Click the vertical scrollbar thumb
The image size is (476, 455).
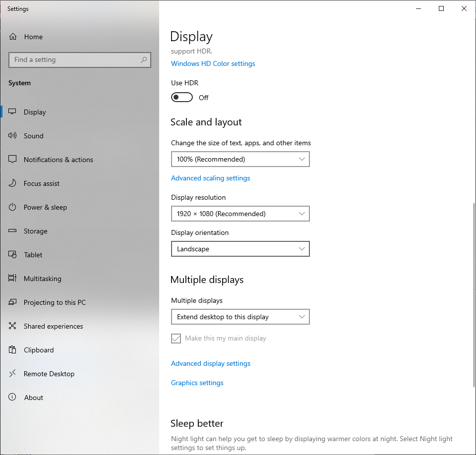click(474, 295)
